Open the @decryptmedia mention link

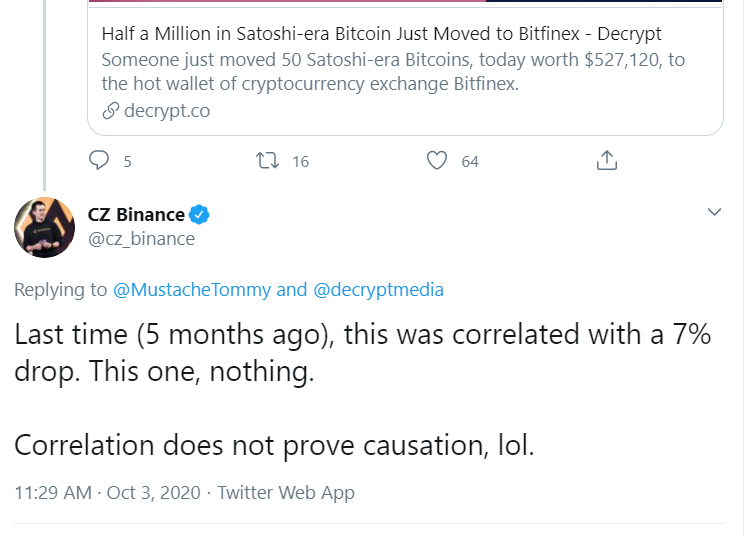[378, 290]
